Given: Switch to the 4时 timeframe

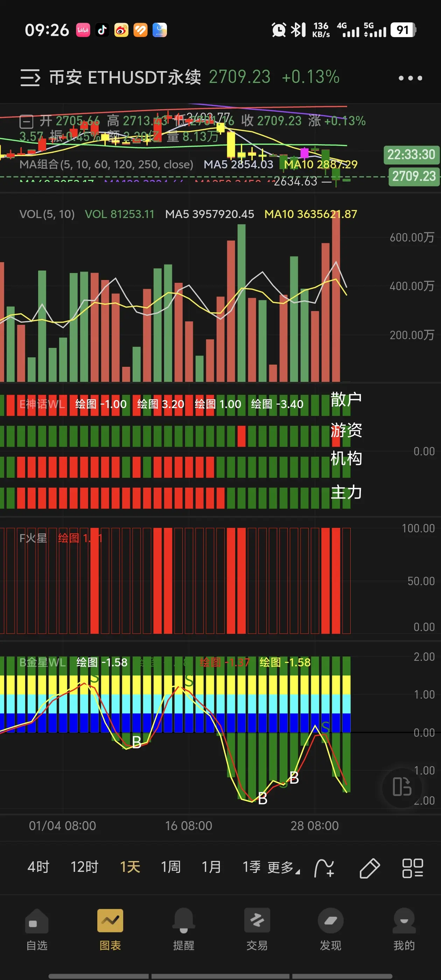Looking at the screenshot, I should coord(38,867).
